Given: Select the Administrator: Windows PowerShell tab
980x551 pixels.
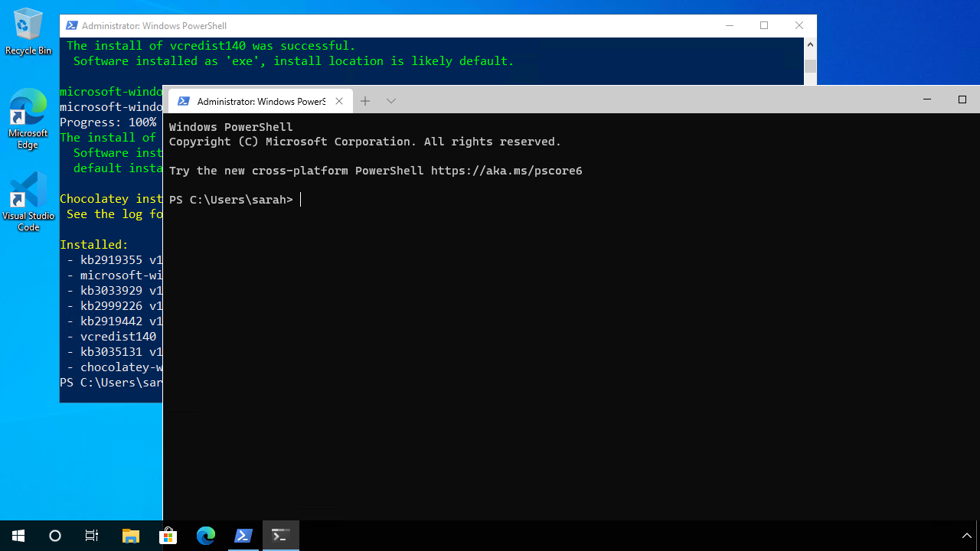Looking at the screenshot, I should pos(260,100).
